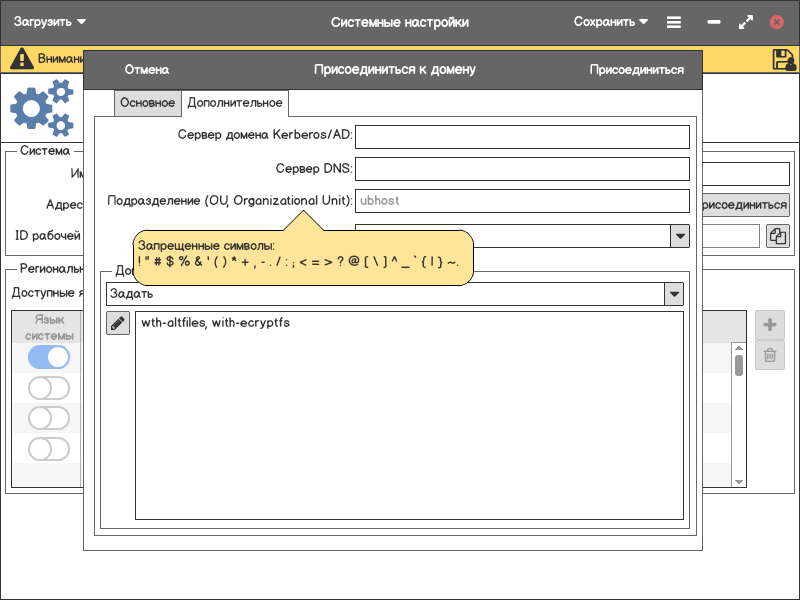Open the "Загрузить" dropdown menu

coord(50,22)
